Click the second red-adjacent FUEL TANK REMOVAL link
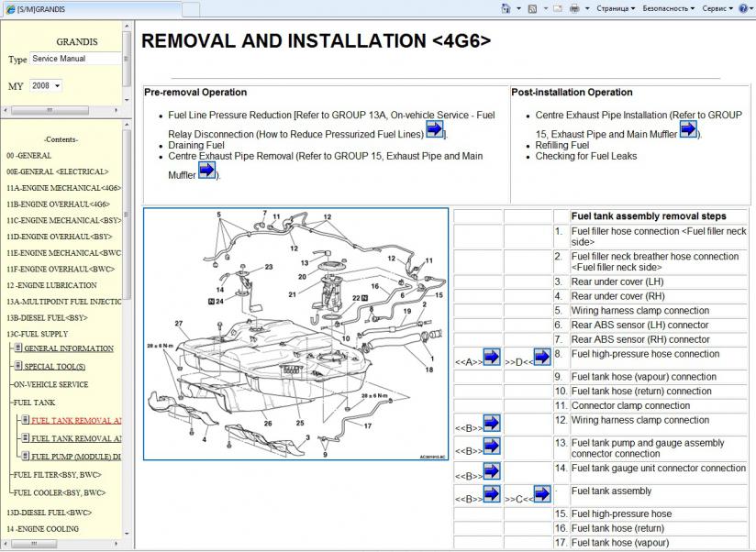Image resolution: width=756 pixels, height=552 pixels. pyautogui.click(x=76, y=438)
